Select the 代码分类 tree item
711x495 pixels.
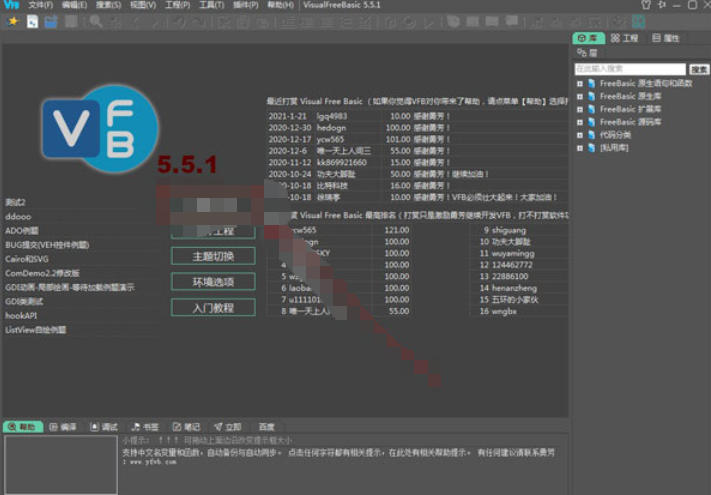615,135
